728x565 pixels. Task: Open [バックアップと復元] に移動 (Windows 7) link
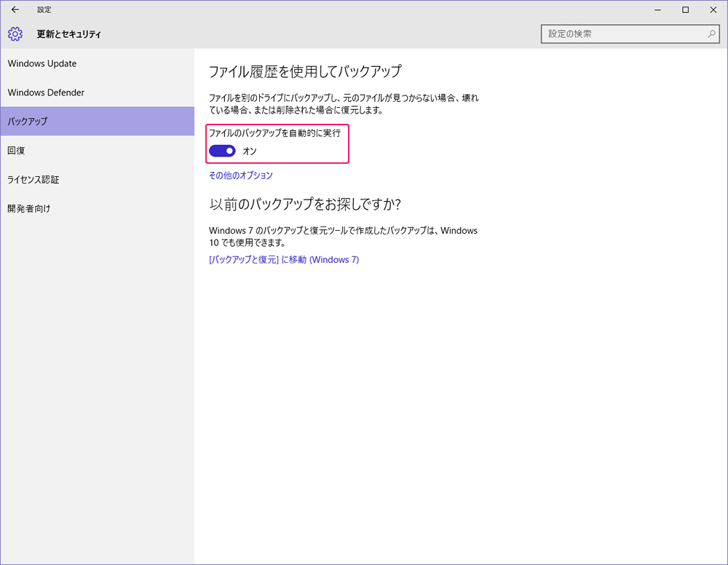click(x=284, y=259)
